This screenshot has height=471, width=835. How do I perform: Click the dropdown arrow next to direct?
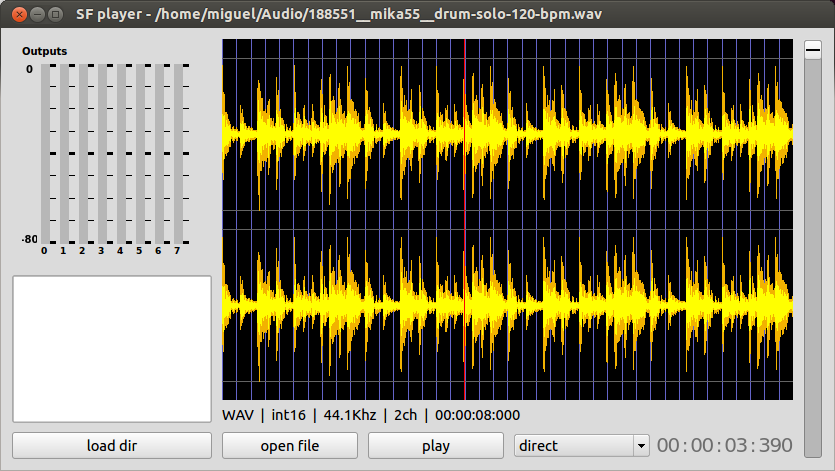[641, 445]
